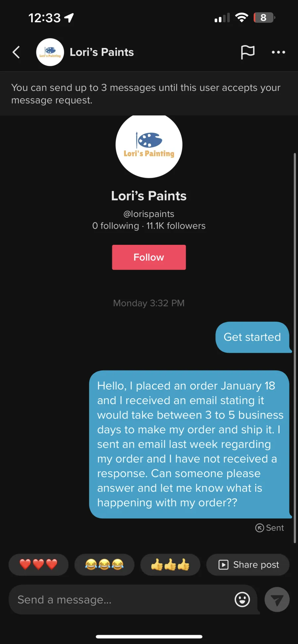Tap the Sent status indicator icon
Viewport: 298px width, 644px height.
pos(260,528)
